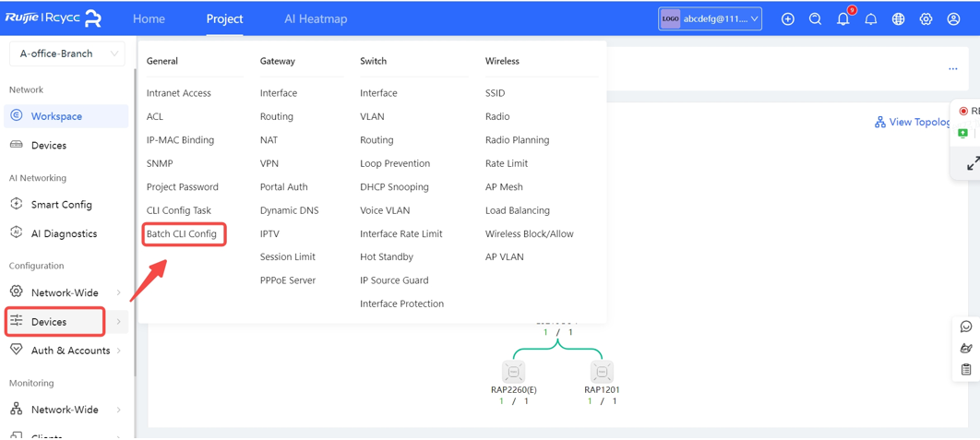Open the settings gear icon in header
The height and width of the screenshot is (440, 980).
[926, 18]
